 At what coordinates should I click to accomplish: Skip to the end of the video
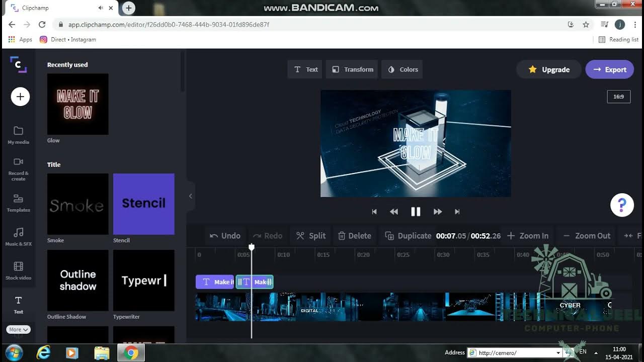(x=457, y=212)
